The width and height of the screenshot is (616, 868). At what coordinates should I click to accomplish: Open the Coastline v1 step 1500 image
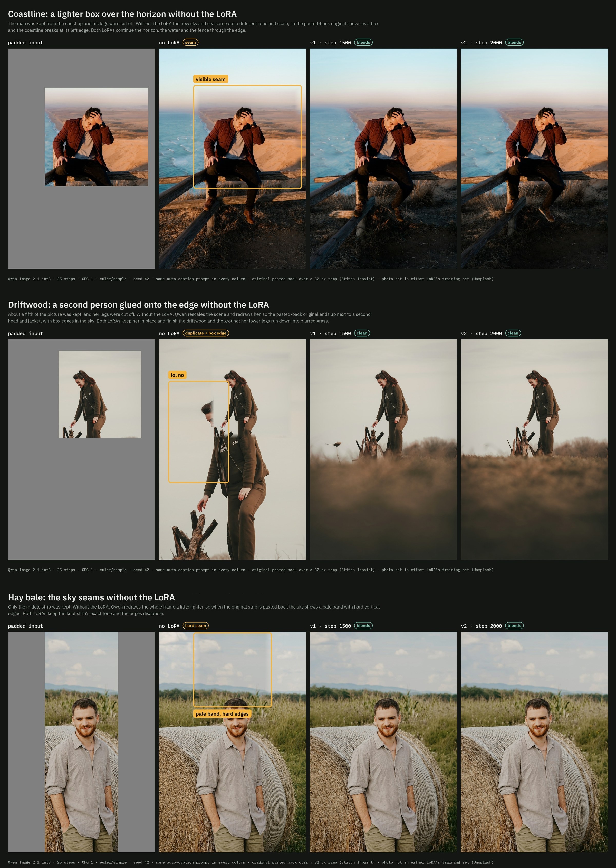coord(383,159)
